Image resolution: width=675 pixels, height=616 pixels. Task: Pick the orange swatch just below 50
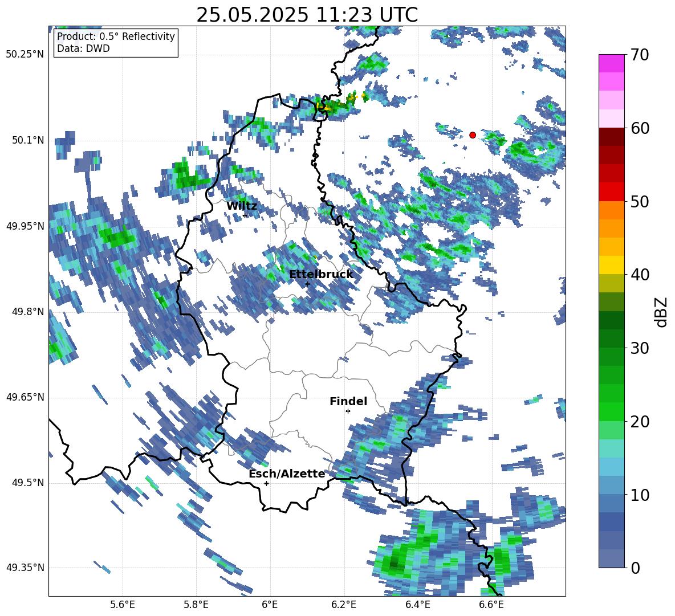(x=611, y=210)
